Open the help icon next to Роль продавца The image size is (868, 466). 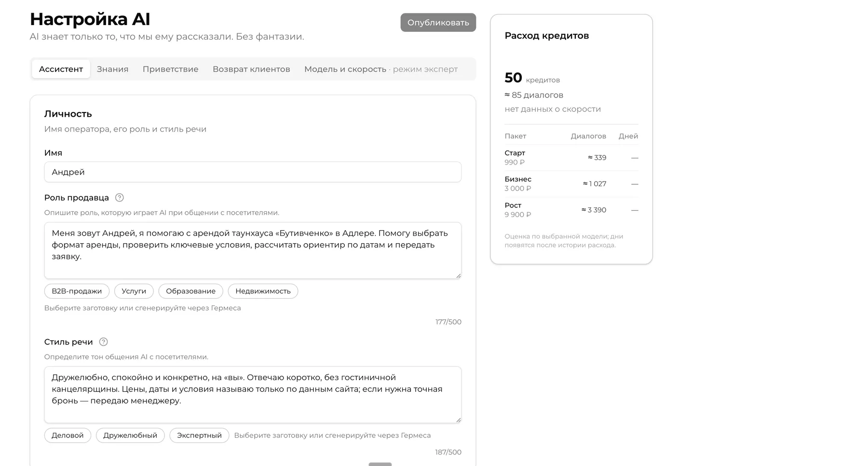coord(120,198)
